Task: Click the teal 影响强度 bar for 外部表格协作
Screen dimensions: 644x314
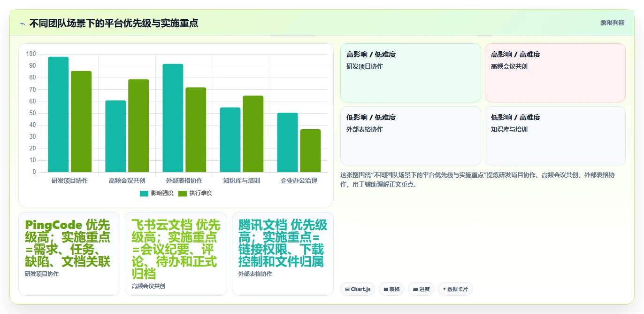Action: click(173, 118)
